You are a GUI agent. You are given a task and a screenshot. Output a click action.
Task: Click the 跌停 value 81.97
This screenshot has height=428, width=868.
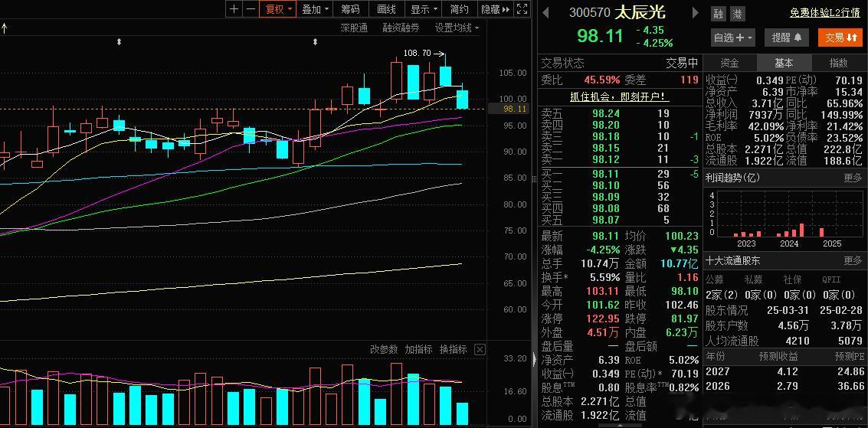(x=682, y=319)
